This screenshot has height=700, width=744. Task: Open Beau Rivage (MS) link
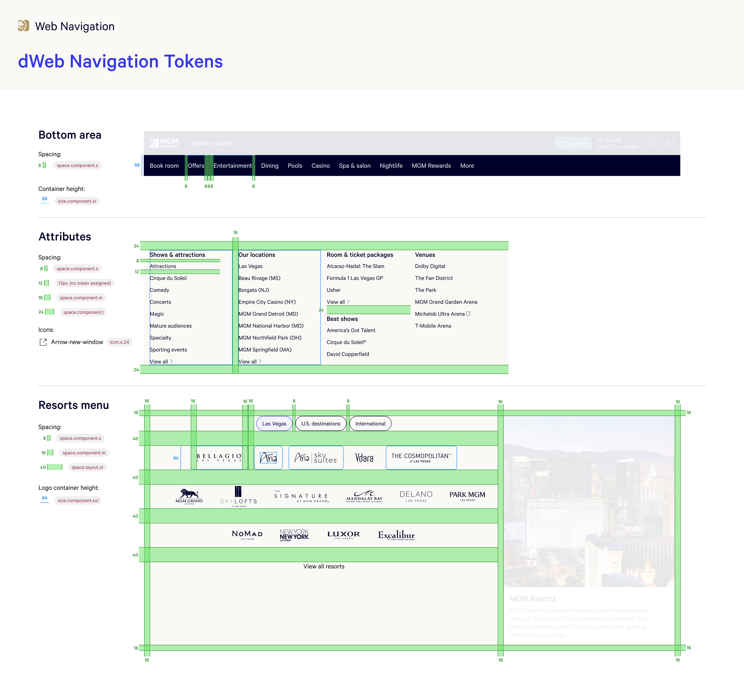point(259,278)
